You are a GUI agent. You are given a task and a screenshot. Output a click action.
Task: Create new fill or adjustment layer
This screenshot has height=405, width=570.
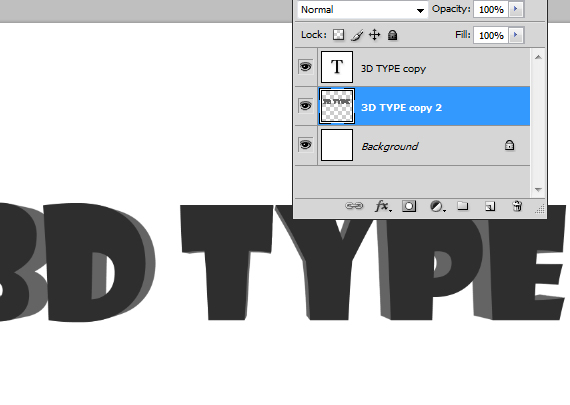pyautogui.click(x=437, y=206)
